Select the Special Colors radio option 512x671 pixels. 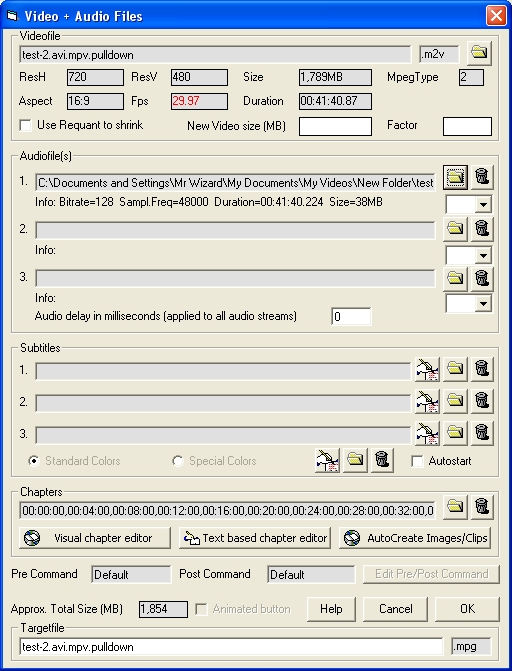click(178, 461)
